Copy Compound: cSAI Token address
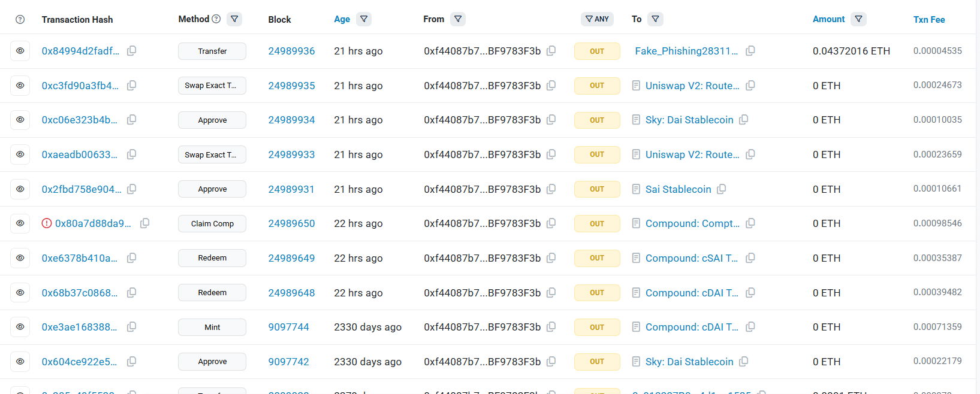The height and width of the screenshot is (394, 980). [750, 258]
